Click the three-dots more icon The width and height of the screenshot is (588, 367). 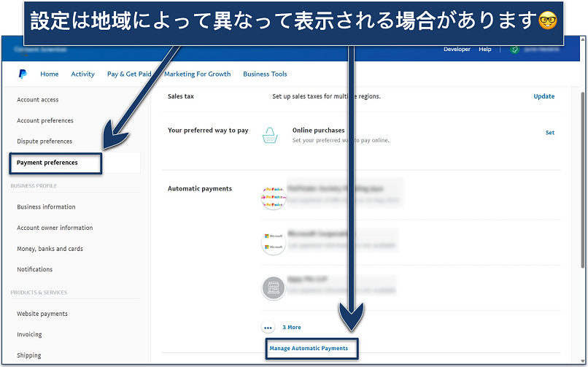pos(269,328)
